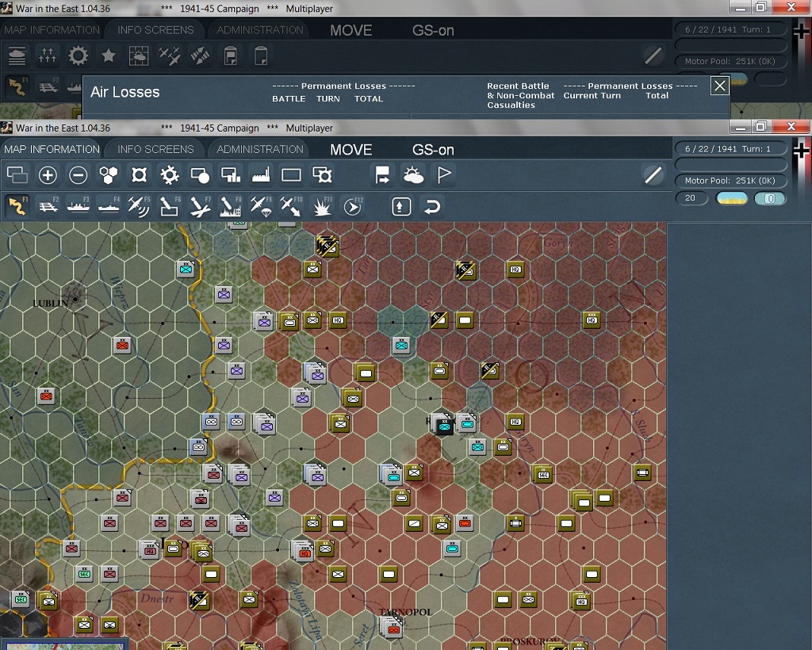Open INFO SCREENS tab in lower window
The height and width of the screenshot is (650, 812).
click(155, 149)
